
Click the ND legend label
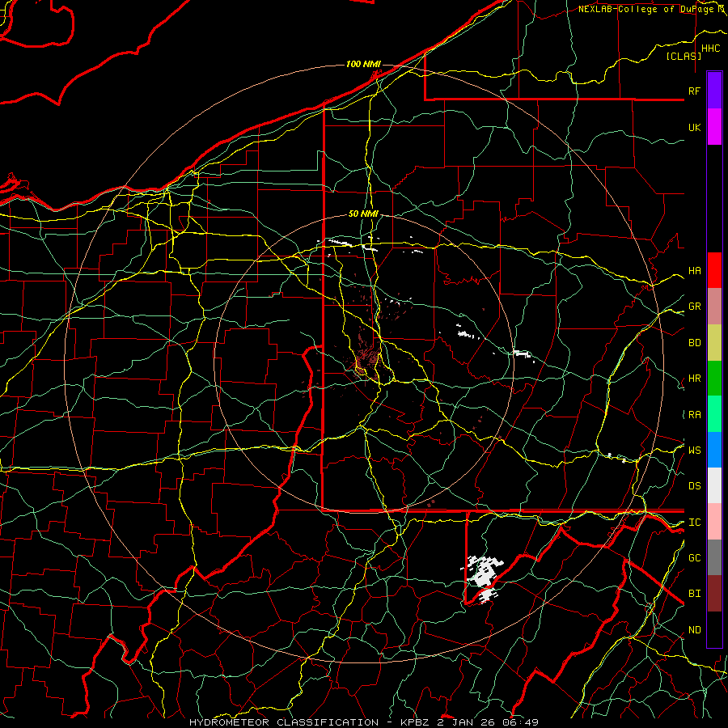click(694, 630)
